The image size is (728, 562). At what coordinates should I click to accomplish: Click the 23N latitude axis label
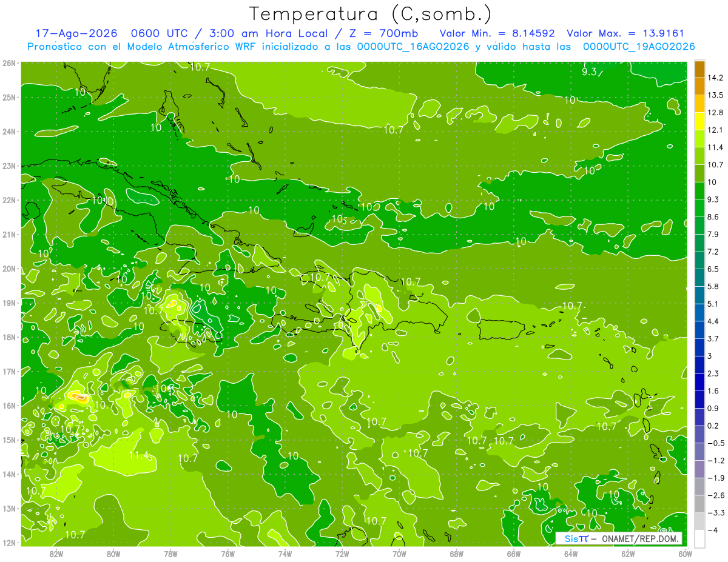tap(8, 166)
